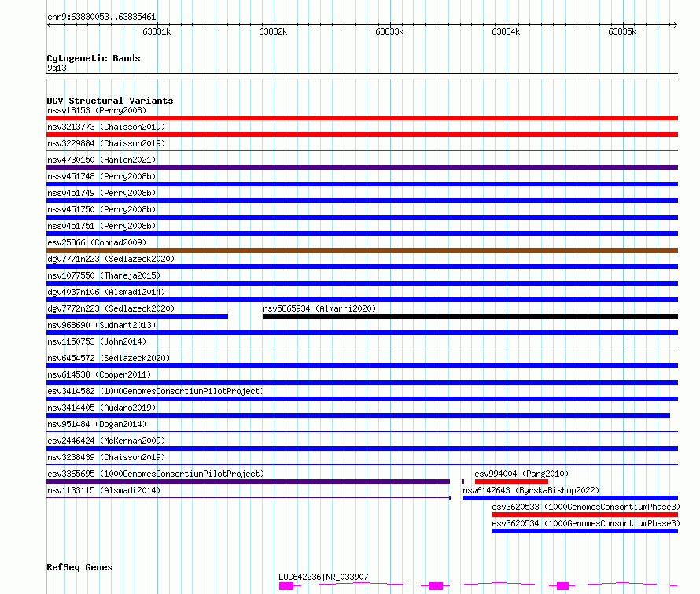Select variant label nsv1077550 (Thareja2015)
The height and width of the screenshot is (594, 700).
(104, 275)
